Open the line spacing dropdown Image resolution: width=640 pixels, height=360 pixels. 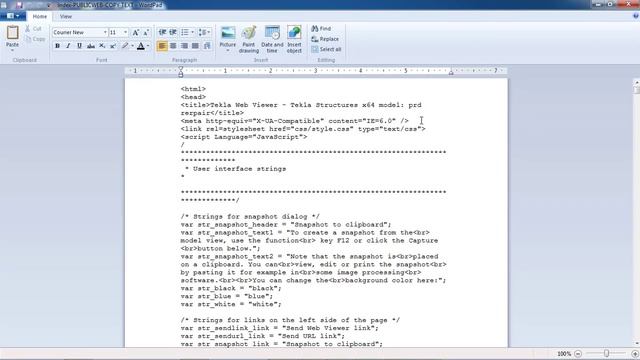(204, 32)
